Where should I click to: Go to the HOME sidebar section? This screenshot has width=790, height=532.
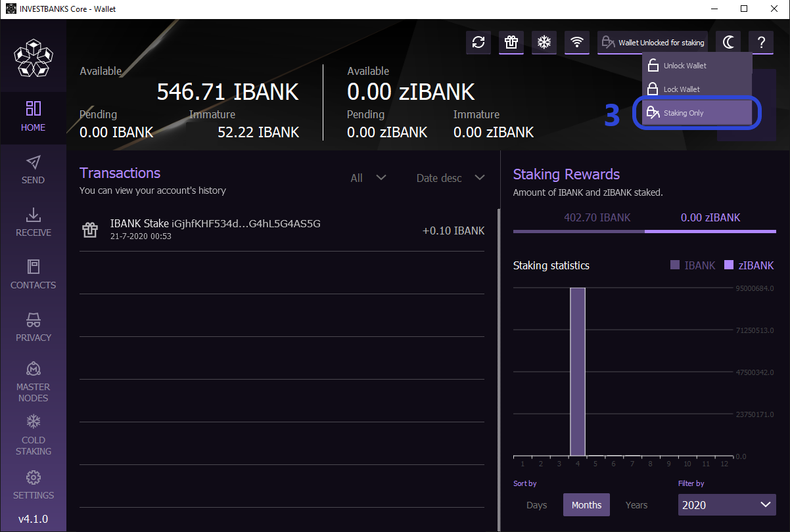coord(34,117)
